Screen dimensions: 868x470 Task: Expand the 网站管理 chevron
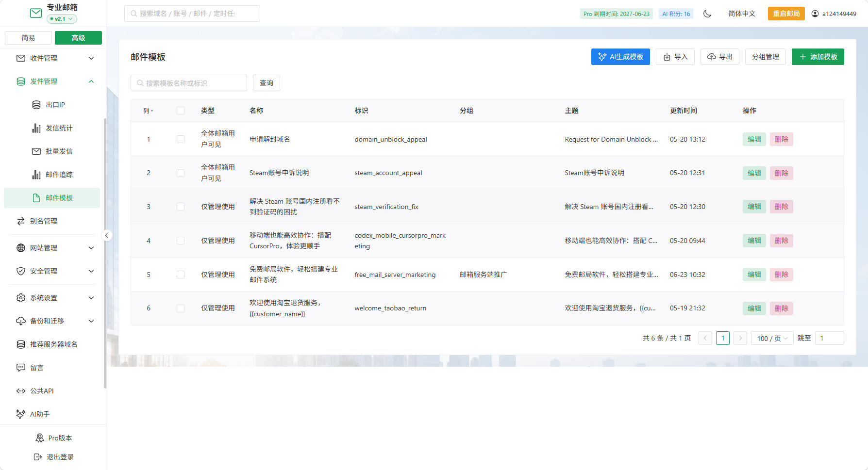pyautogui.click(x=91, y=248)
